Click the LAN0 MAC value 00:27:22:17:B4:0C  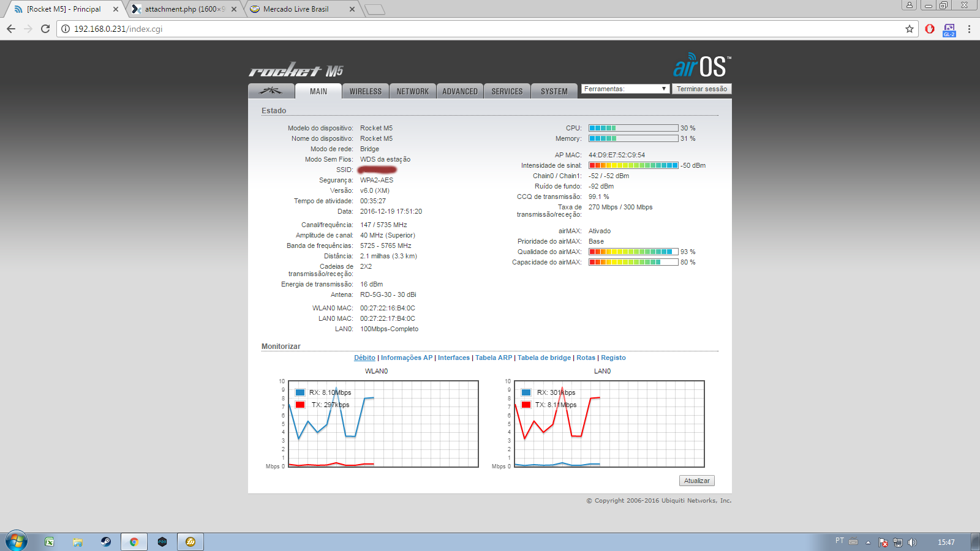(x=388, y=318)
